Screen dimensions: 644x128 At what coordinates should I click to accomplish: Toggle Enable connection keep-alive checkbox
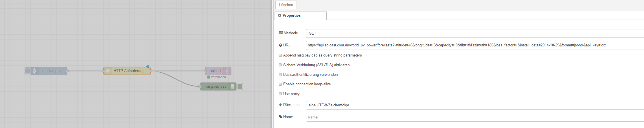pos(280,84)
